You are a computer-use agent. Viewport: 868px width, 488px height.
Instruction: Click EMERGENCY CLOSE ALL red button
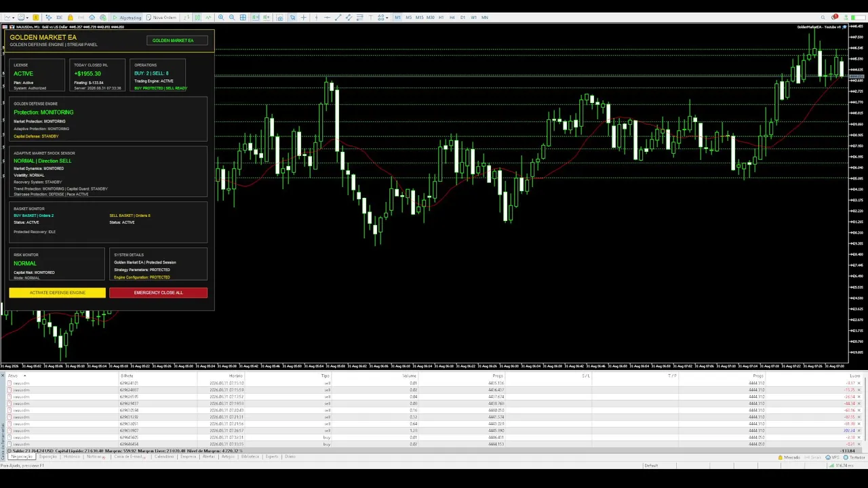coord(158,293)
